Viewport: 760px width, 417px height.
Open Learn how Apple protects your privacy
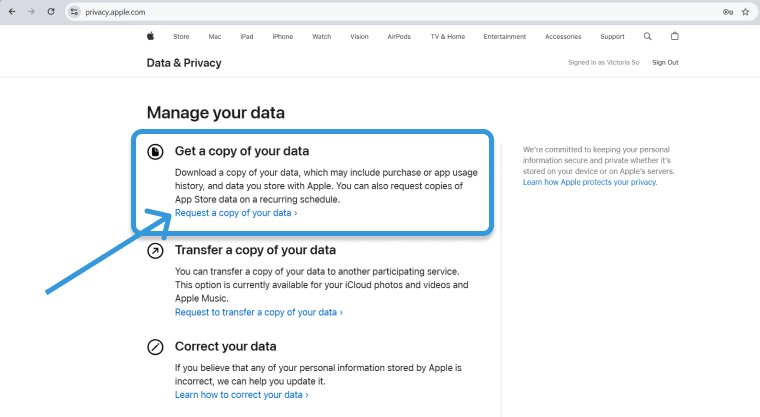(x=590, y=182)
